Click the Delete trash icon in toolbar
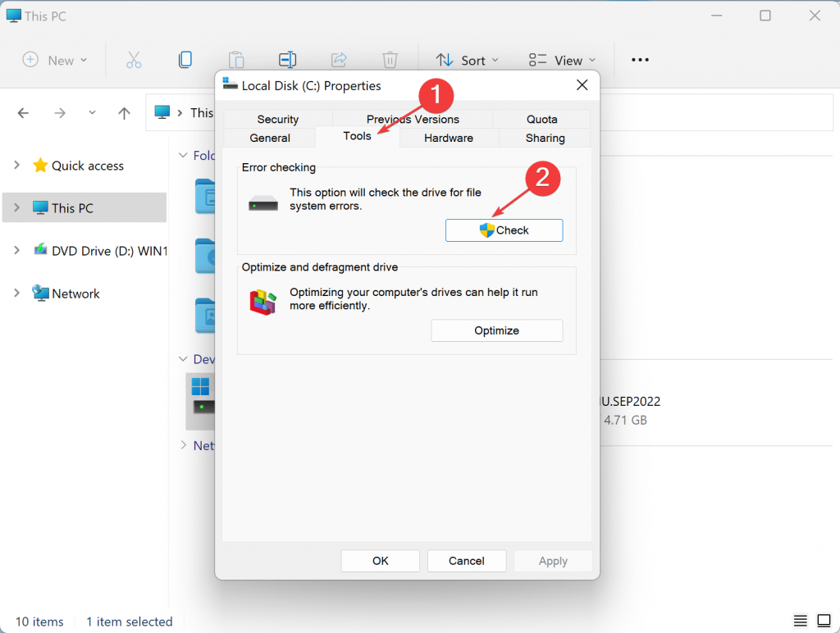840x633 pixels. click(390, 60)
